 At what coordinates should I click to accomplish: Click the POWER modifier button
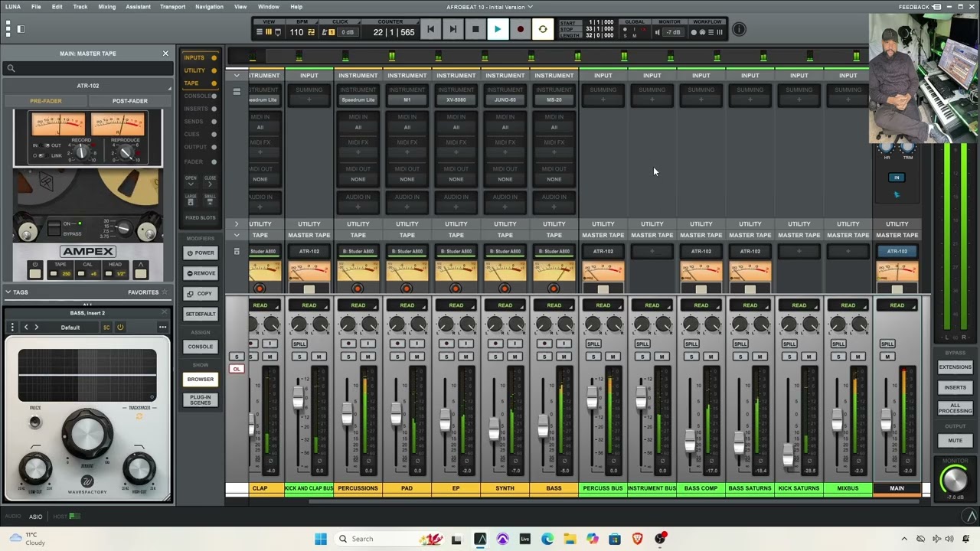pyautogui.click(x=201, y=253)
